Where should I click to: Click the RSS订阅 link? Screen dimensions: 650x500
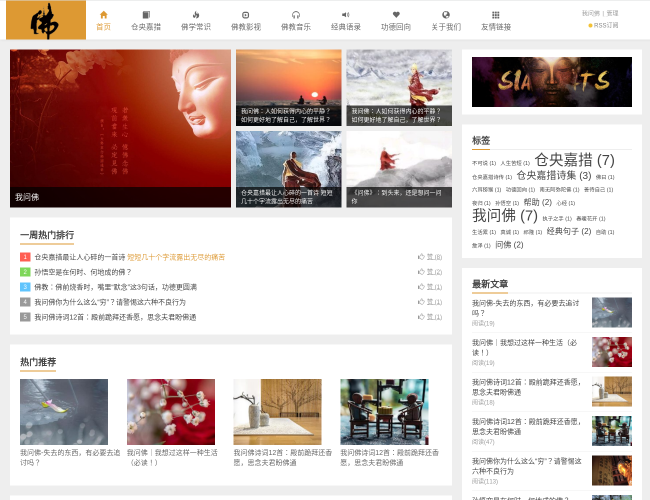(606, 25)
